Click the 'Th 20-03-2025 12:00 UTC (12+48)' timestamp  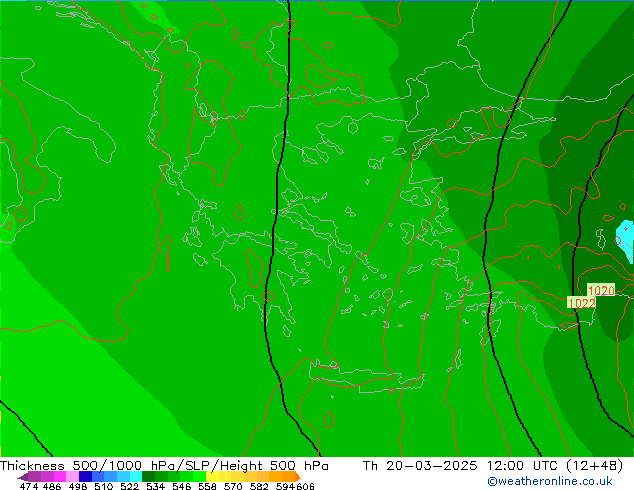[x=493, y=466]
